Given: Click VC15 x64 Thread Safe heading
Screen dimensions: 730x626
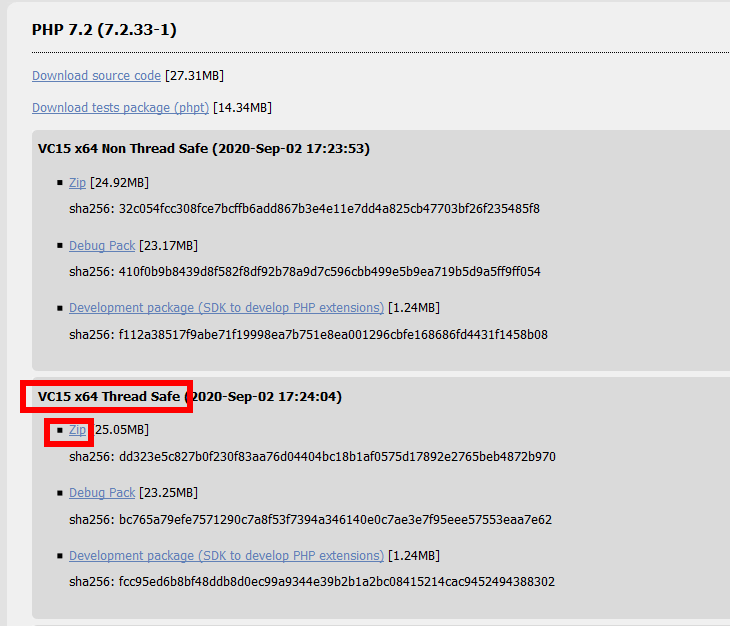Looking at the screenshot, I should [x=190, y=397].
